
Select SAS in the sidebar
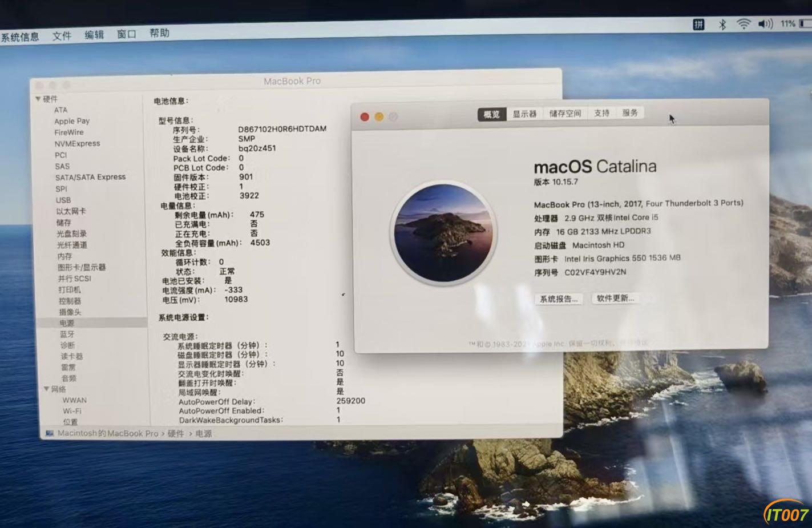pyautogui.click(x=62, y=167)
